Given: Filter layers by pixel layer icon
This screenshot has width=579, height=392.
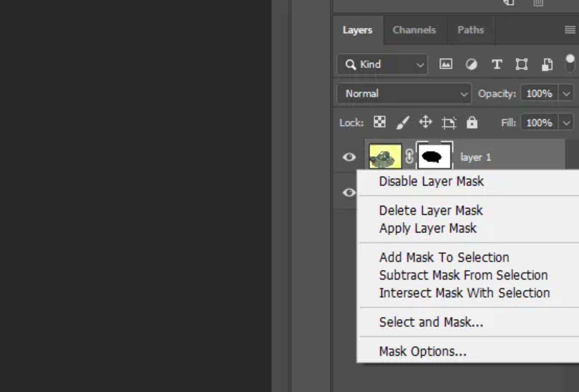Looking at the screenshot, I should point(445,64).
